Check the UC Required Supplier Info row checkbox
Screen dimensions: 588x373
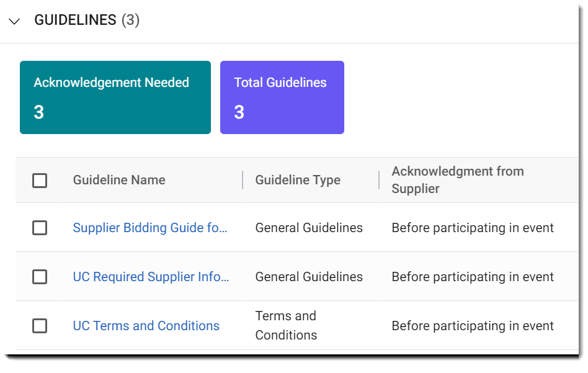pos(40,277)
